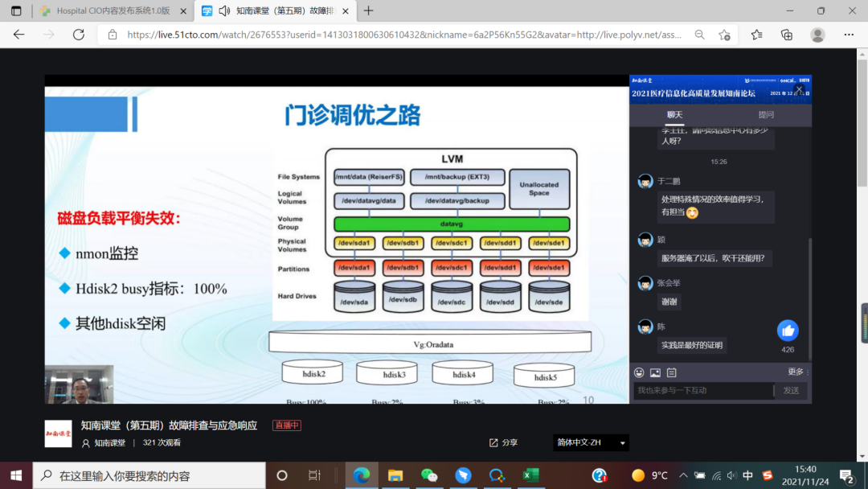
Task: Open Excel in taskbar
Action: pos(531,475)
